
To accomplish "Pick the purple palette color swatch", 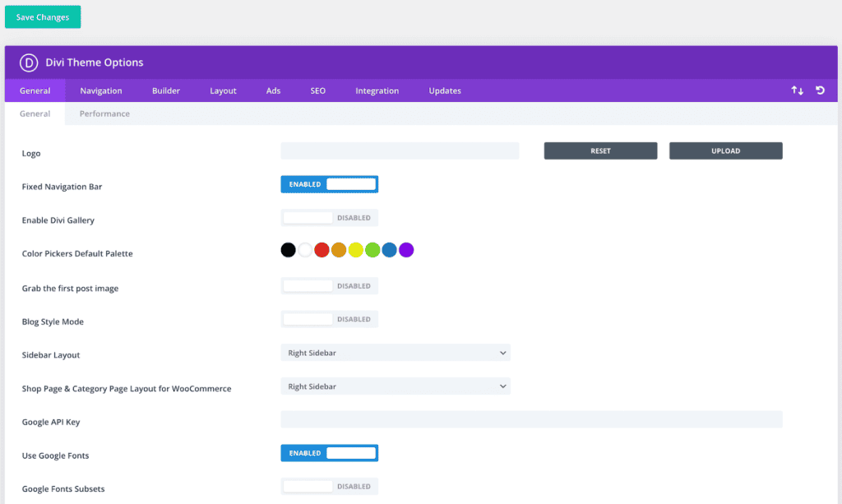I will (x=406, y=250).
